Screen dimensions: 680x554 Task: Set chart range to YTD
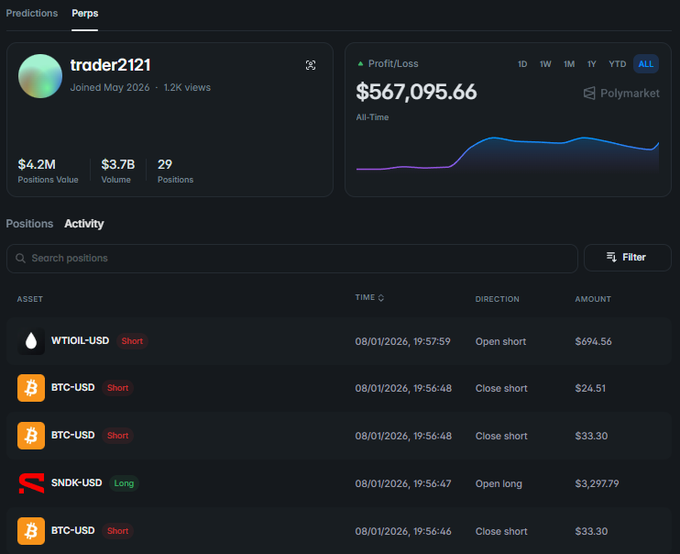coord(617,64)
